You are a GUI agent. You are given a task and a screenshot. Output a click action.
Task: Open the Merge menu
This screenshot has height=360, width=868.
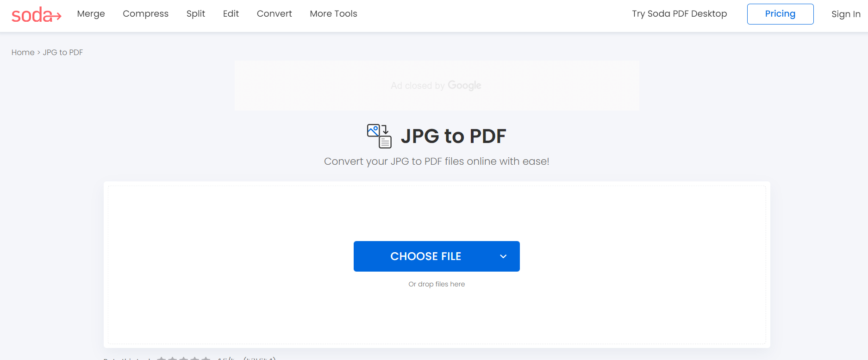pyautogui.click(x=91, y=14)
